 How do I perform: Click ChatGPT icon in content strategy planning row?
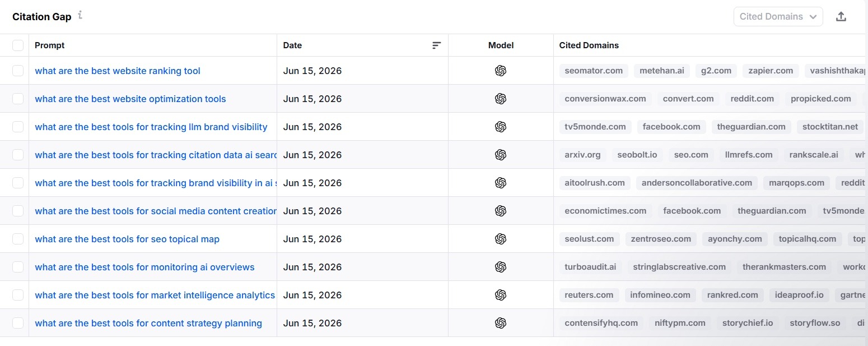(501, 323)
